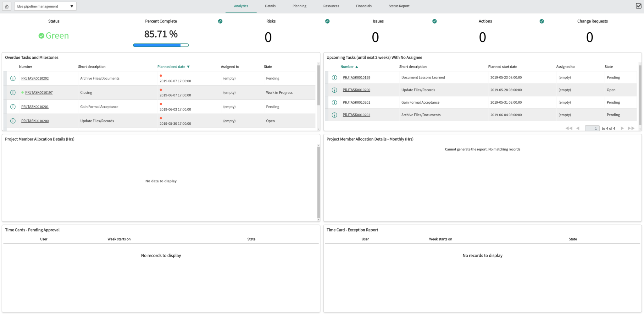Screen dimensions: 644x315
Task: Click the pulse indicator beside Risks metric
Action: pyautogui.click(x=327, y=21)
